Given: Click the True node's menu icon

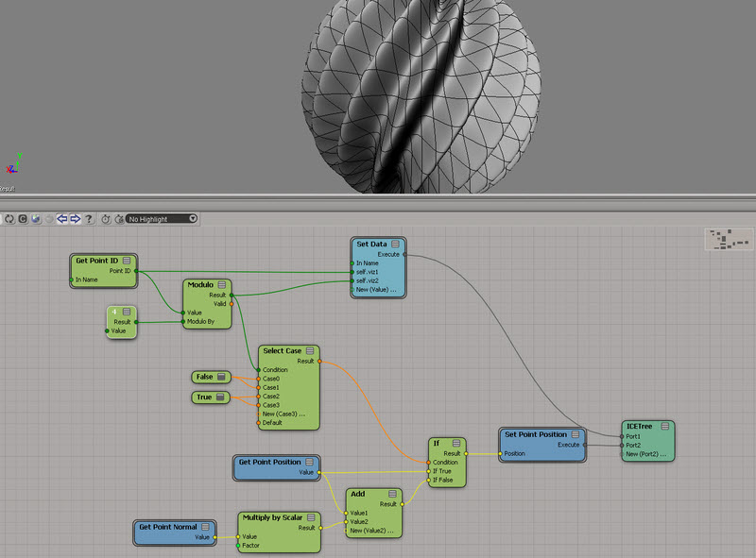Looking at the screenshot, I should tap(220, 397).
